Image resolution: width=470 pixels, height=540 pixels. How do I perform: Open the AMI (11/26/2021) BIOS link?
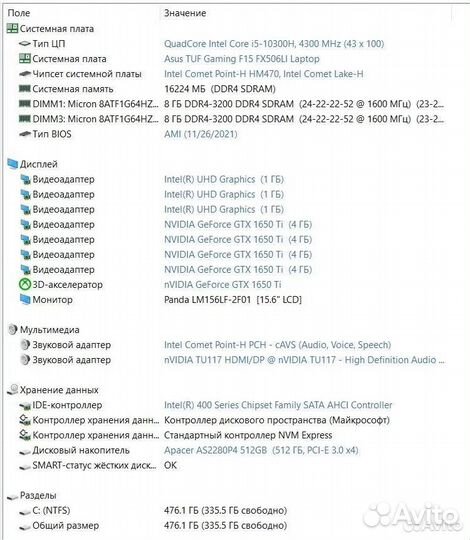coord(201,134)
